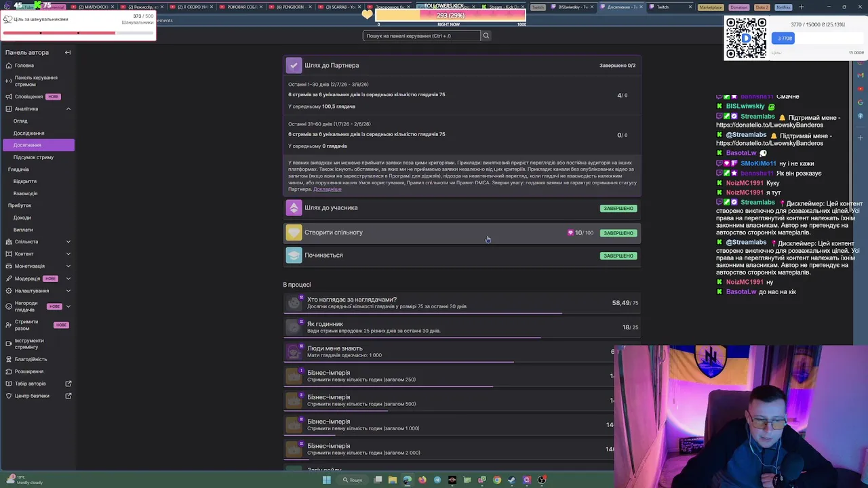The height and width of the screenshot is (488, 868).
Task: Focus the Пошук на панелі керування field
Action: (421, 35)
